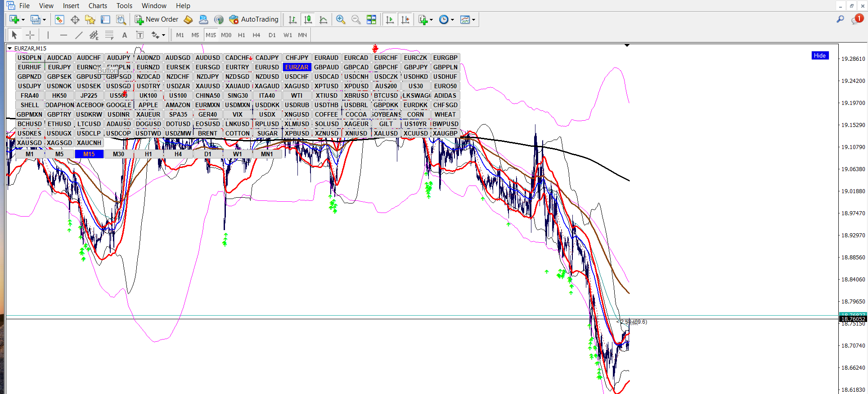Image resolution: width=868 pixels, height=394 pixels.
Task: Toggle chart auto scroll to the end
Action: [x=390, y=19]
